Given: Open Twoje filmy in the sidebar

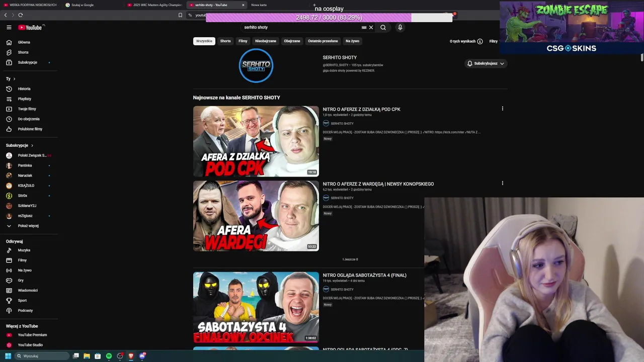Looking at the screenshot, I should [27, 109].
